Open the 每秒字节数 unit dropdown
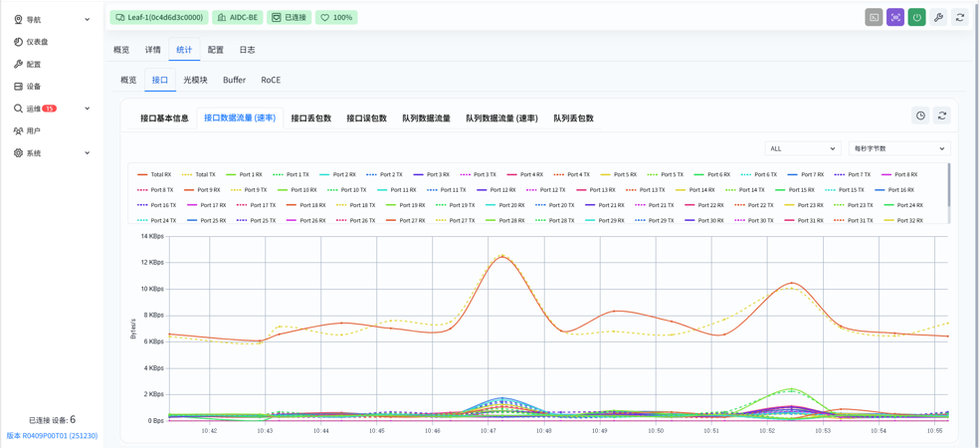980x448 pixels. coord(899,148)
